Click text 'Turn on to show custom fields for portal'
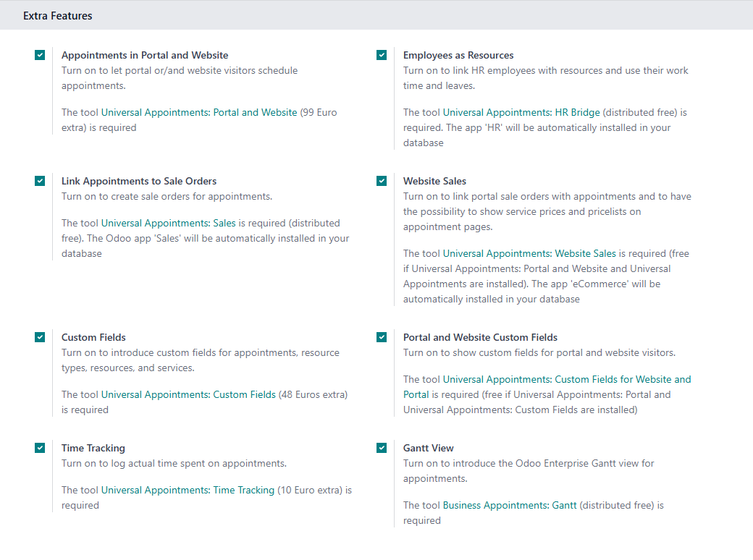Screen dimensions: 753x560 (493, 352)
